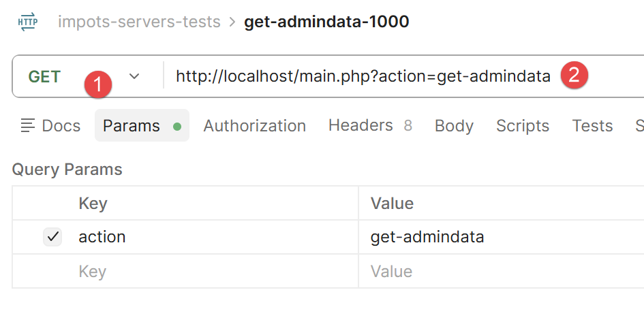Image resolution: width=644 pixels, height=322 pixels.
Task: Click the empty Value placeholder cell
Action: click(x=501, y=271)
